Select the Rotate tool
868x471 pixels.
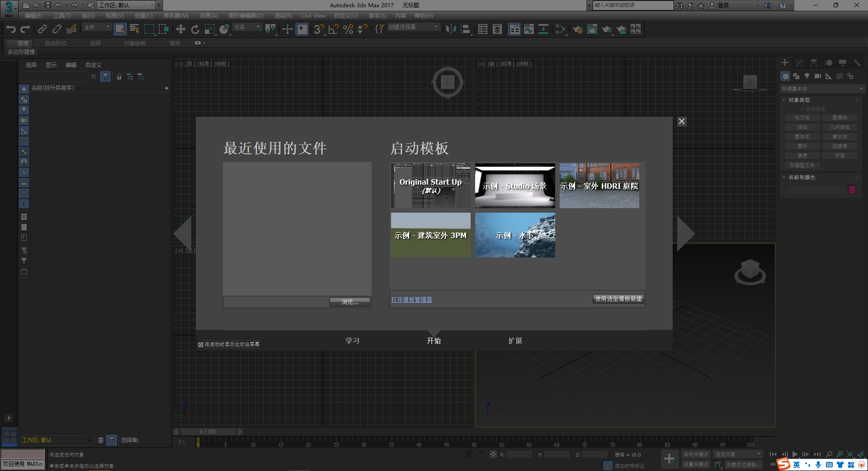click(x=195, y=29)
